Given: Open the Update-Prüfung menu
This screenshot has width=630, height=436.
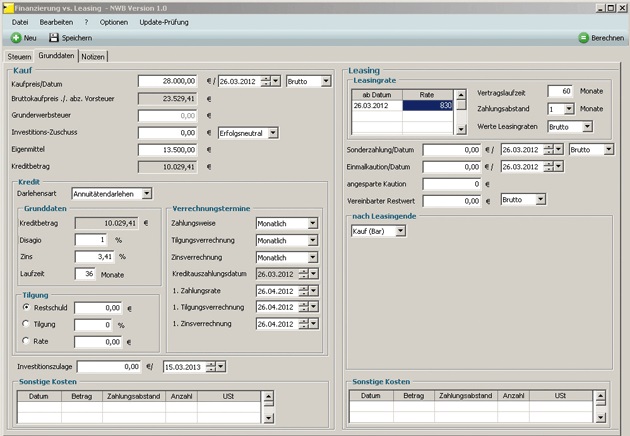Looking at the screenshot, I should (165, 21).
